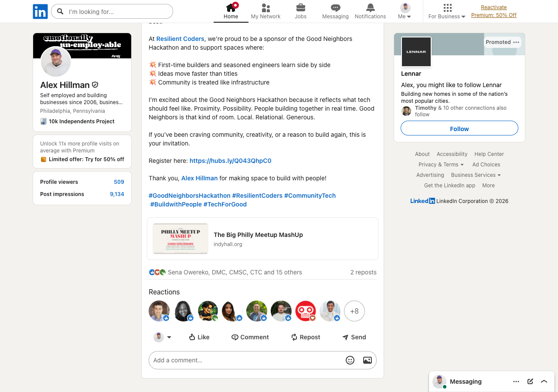Follow Lennar
This screenshot has width=558, height=392.
click(459, 128)
